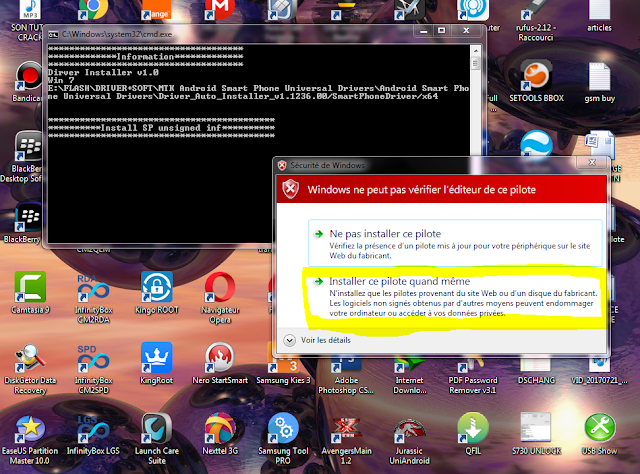Open VID_20170721 video file
Viewport: 640px width, 474px height.
599,371
